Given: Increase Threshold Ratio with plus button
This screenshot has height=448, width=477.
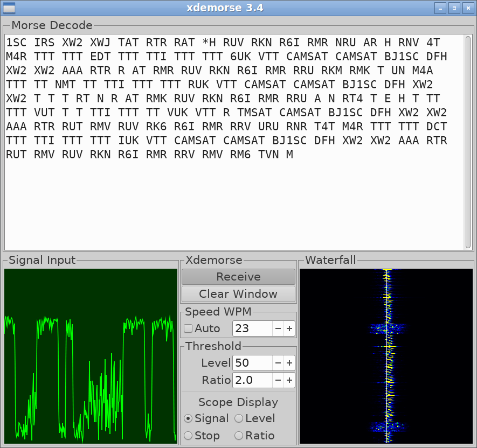Looking at the screenshot, I should coord(289,380).
